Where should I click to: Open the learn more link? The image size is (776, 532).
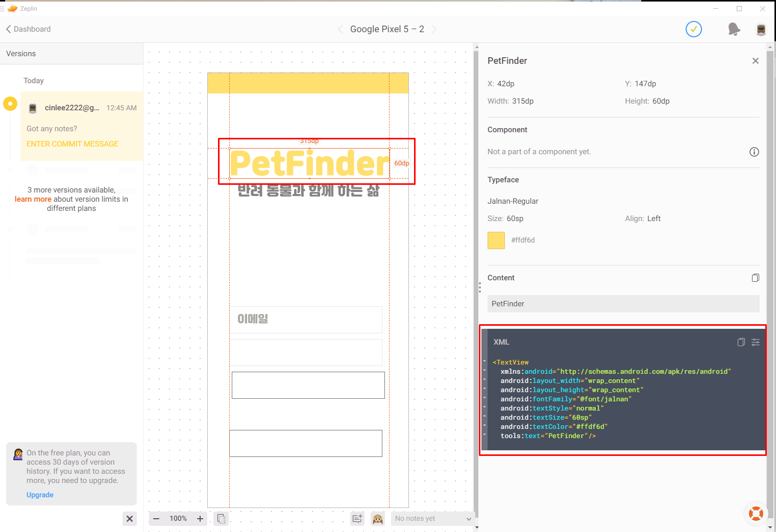click(x=33, y=199)
